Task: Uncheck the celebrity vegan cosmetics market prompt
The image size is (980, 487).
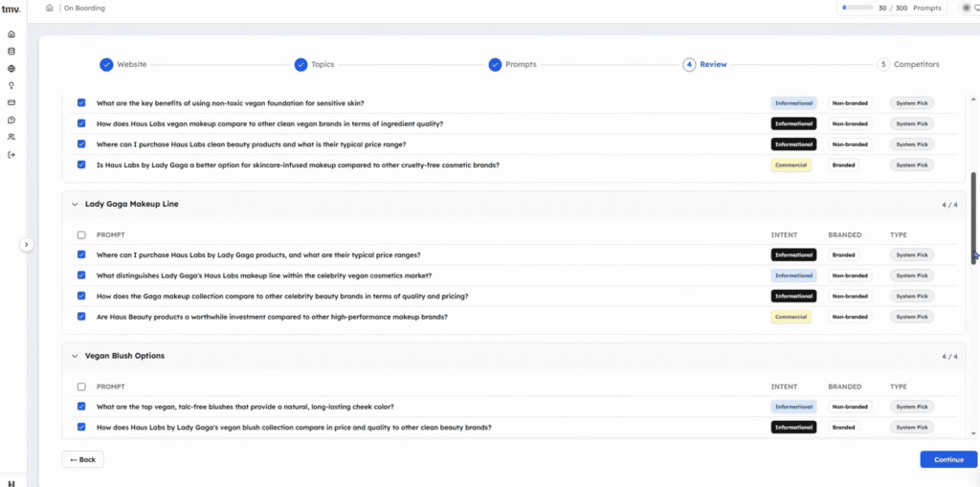Action: point(81,275)
